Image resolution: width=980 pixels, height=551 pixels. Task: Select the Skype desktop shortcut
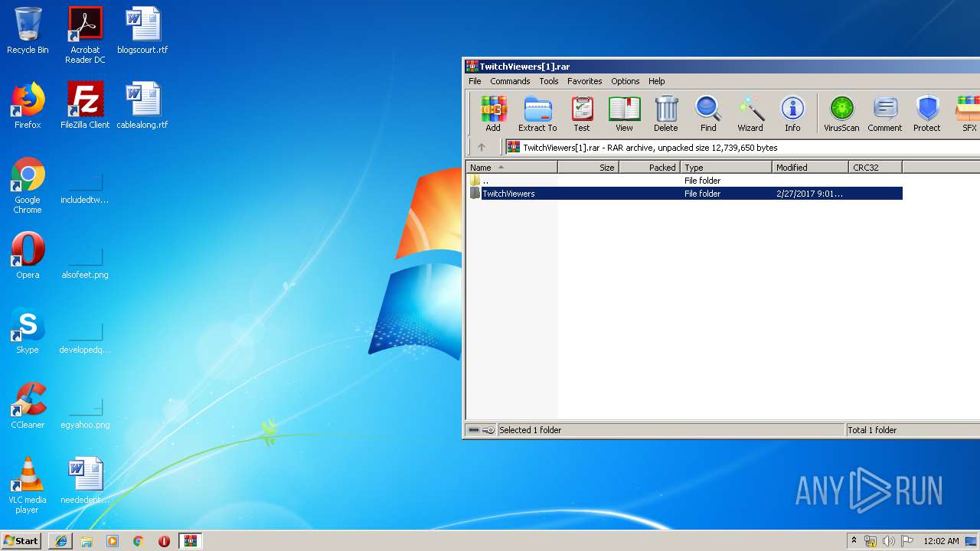pyautogui.click(x=28, y=331)
